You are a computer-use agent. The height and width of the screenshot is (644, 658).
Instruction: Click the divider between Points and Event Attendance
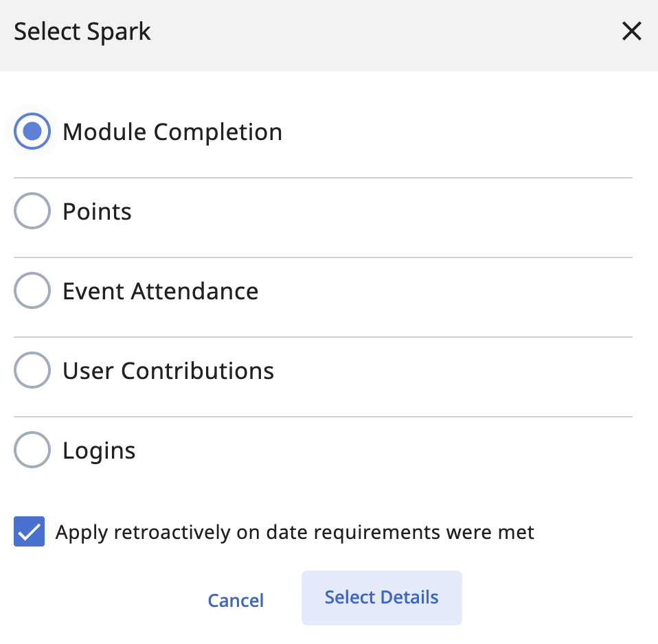[x=323, y=257]
